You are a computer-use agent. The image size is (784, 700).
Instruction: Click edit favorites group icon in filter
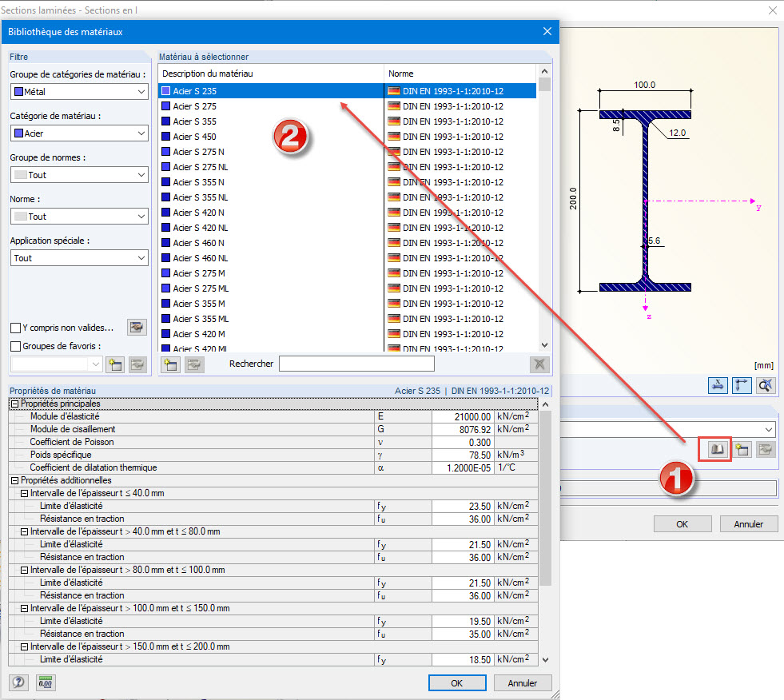click(137, 364)
